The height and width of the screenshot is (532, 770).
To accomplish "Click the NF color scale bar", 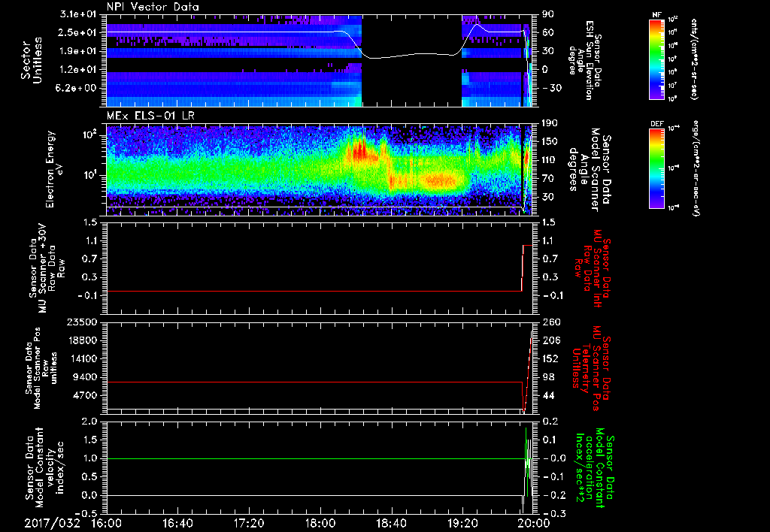I will pos(657,59).
